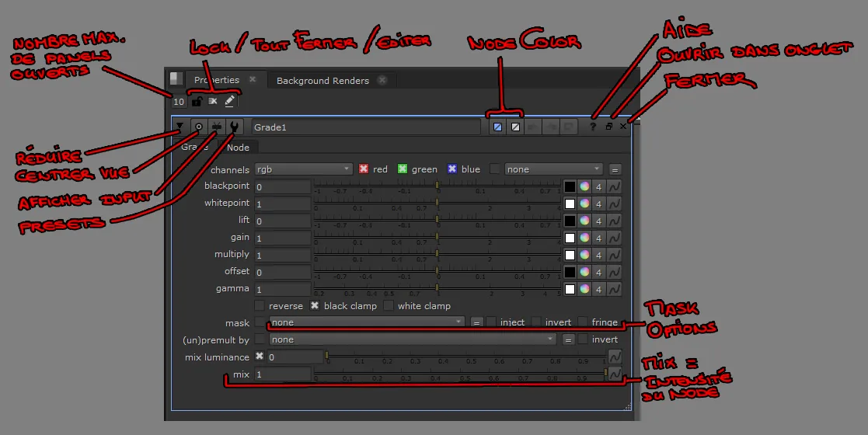Image resolution: width=868 pixels, height=435 pixels.
Task: Switch to the Node tab
Action: tap(238, 148)
